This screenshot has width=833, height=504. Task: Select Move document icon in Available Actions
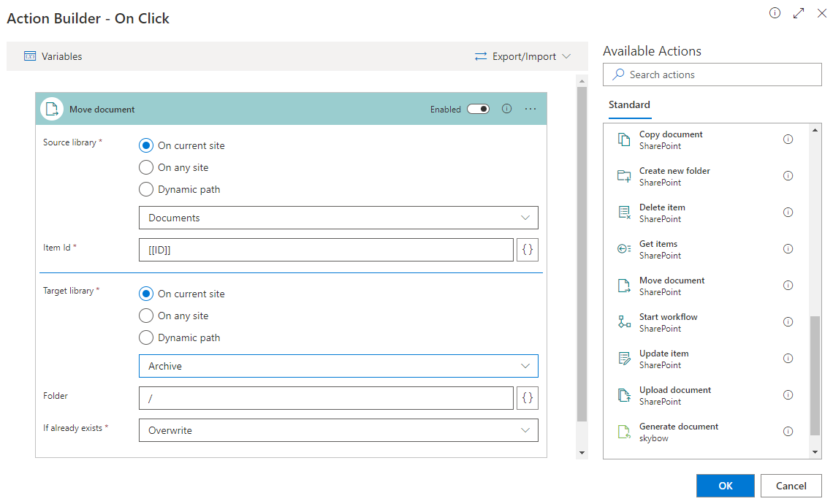(624, 286)
